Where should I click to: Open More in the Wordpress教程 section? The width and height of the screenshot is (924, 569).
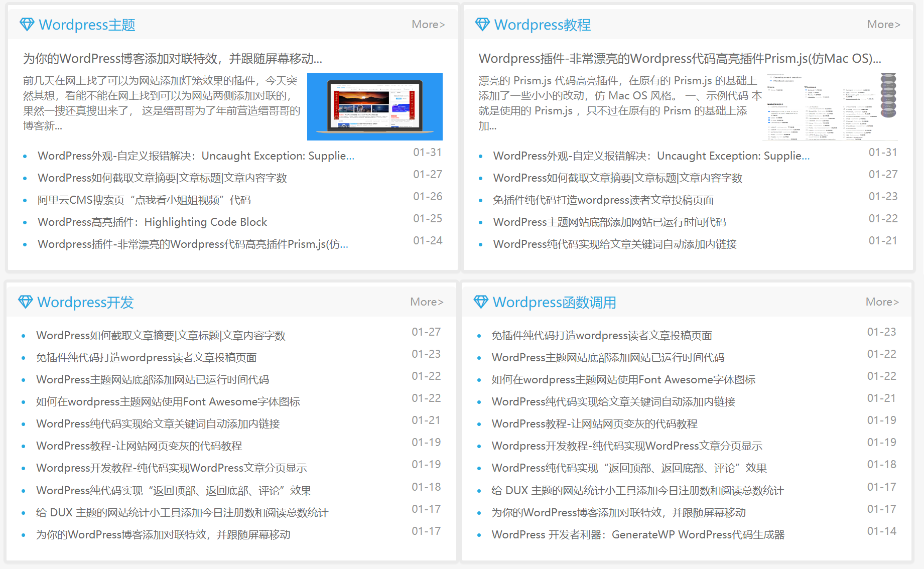pos(884,25)
